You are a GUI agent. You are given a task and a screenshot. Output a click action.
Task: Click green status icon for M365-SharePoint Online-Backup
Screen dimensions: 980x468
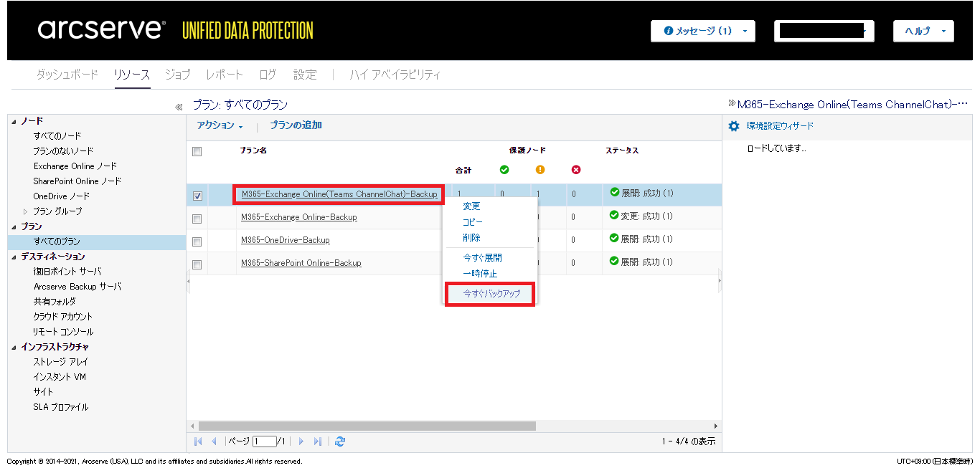point(614,261)
